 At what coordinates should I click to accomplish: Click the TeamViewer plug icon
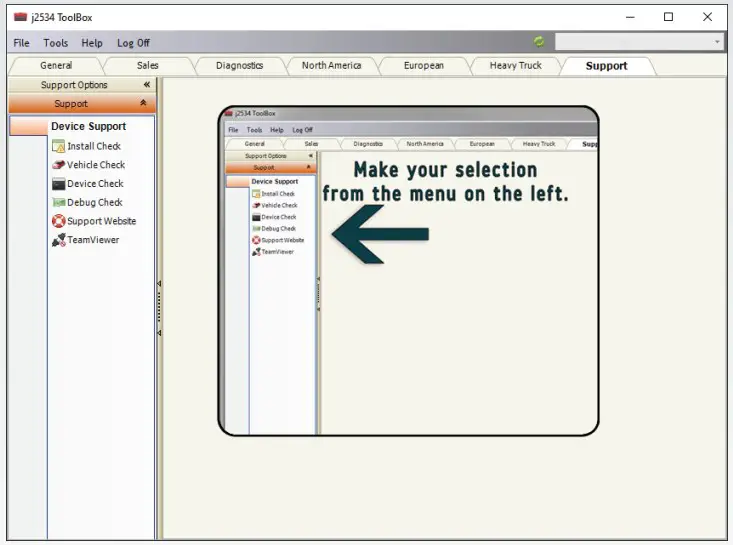point(58,240)
